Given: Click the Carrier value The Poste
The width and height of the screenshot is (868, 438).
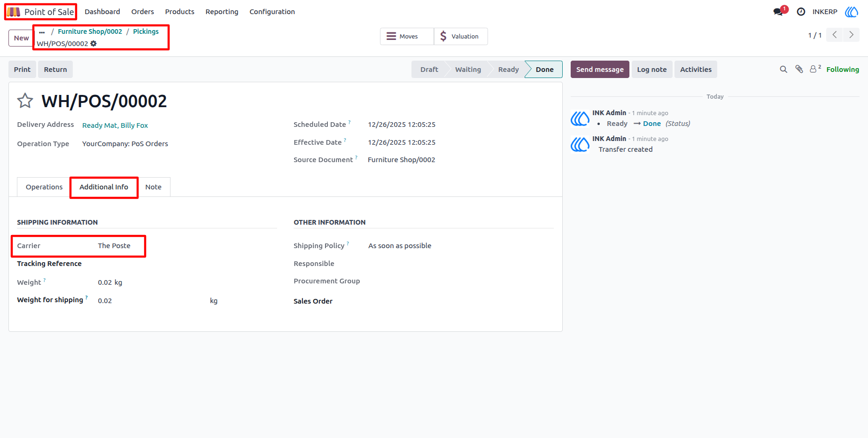Looking at the screenshot, I should click(114, 246).
